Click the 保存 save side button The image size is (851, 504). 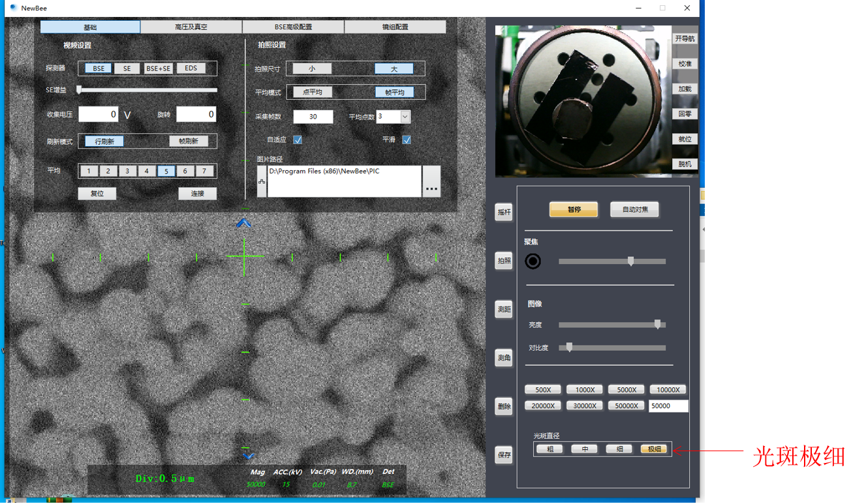pos(504,455)
